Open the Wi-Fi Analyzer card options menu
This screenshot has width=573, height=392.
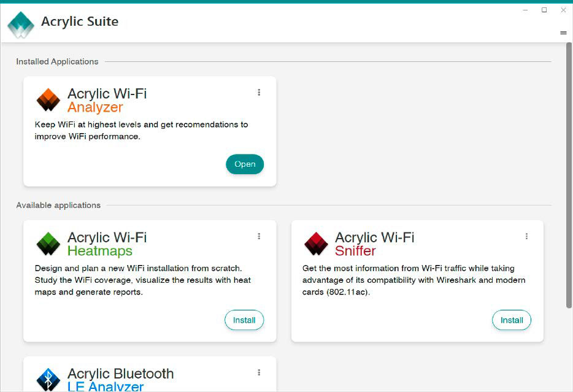259,93
